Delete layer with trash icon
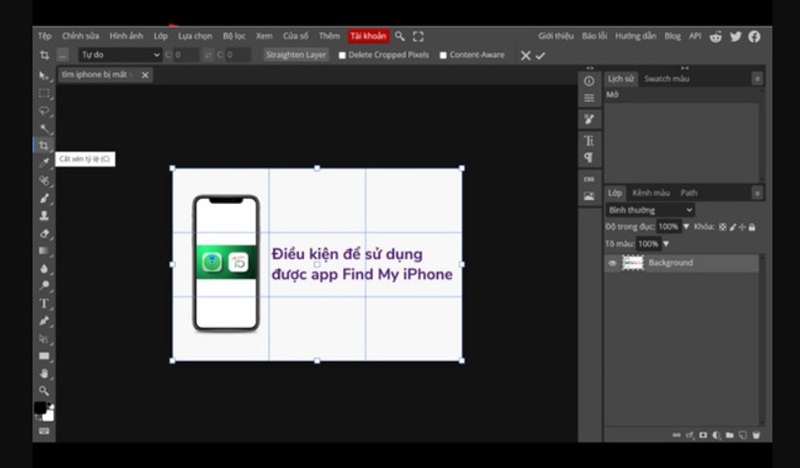800x468 pixels. 756,435
